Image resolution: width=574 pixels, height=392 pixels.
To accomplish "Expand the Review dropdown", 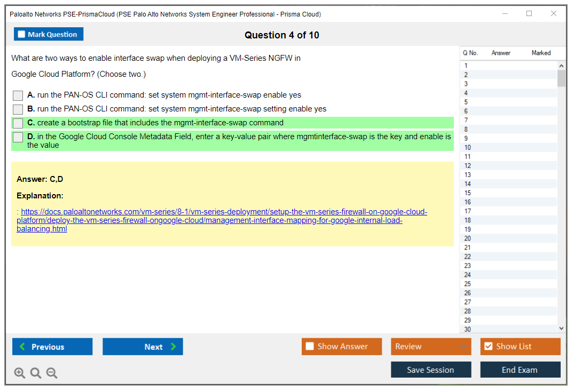I will pyautogui.click(x=463, y=347).
